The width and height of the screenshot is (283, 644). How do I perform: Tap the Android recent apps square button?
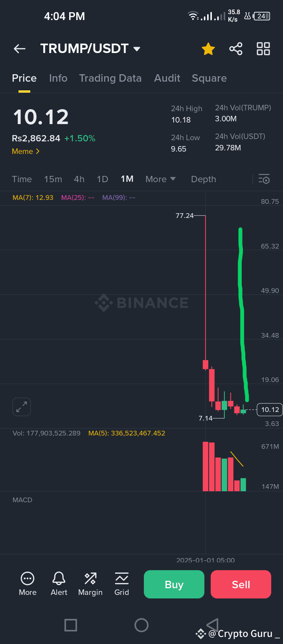click(71, 625)
